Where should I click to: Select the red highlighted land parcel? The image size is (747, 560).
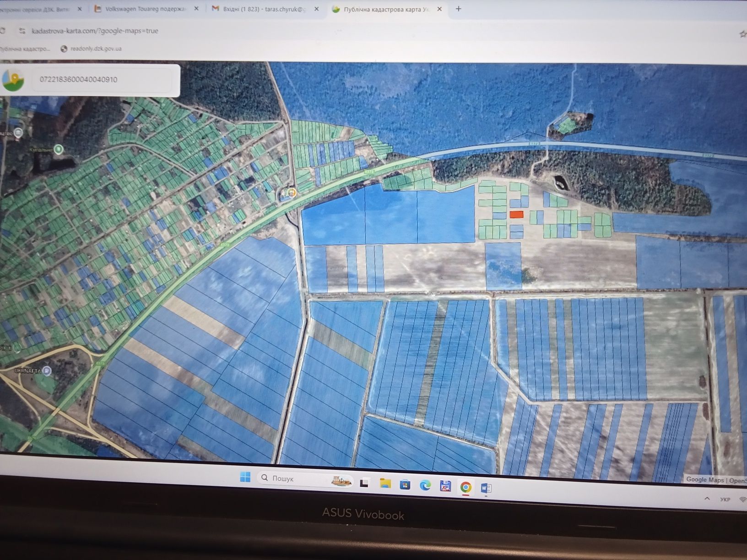516,214
